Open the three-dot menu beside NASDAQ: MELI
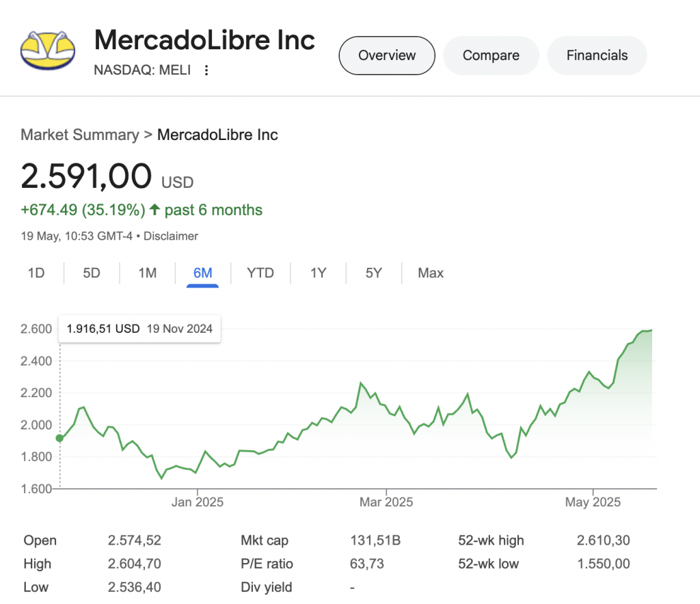Image resolution: width=700 pixels, height=604 pixels. [206, 70]
